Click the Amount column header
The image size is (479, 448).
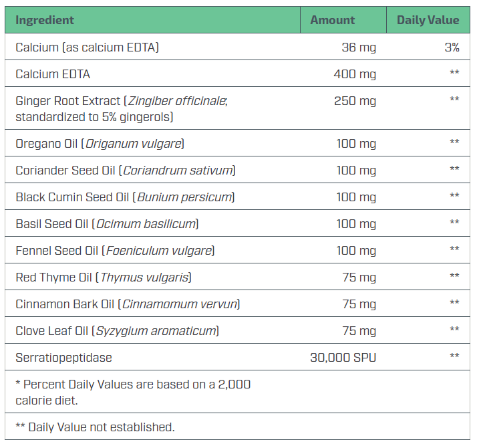click(332, 20)
